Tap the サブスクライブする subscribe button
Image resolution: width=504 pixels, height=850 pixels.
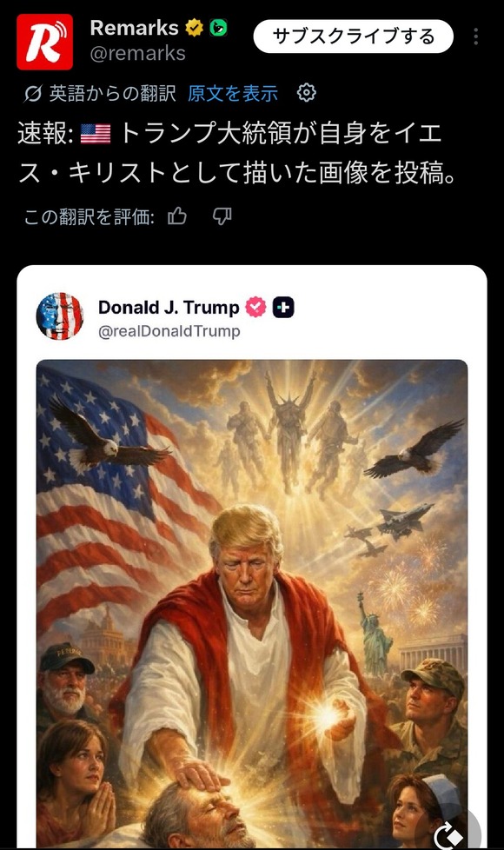coord(353,37)
